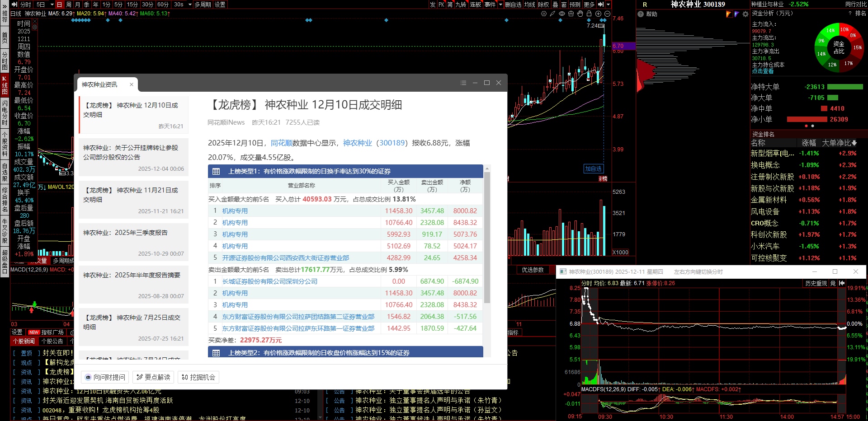Open the 5日 period dropdown arrow
Screen dimensions: 868x421
(x=52, y=4)
